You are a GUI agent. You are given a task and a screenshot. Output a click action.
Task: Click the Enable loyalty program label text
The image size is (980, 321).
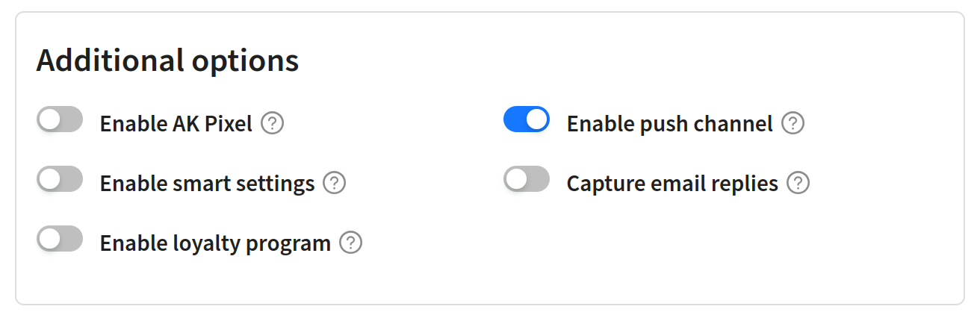coord(215,243)
